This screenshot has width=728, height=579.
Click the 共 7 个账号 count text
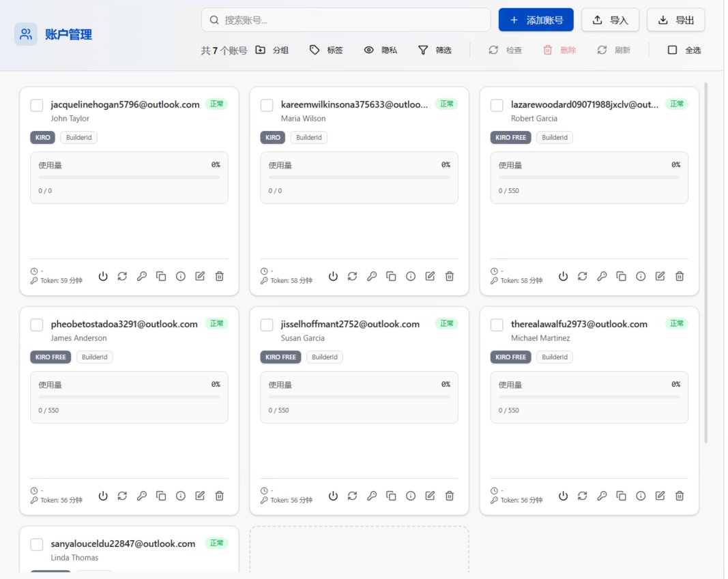[x=224, y=50]
